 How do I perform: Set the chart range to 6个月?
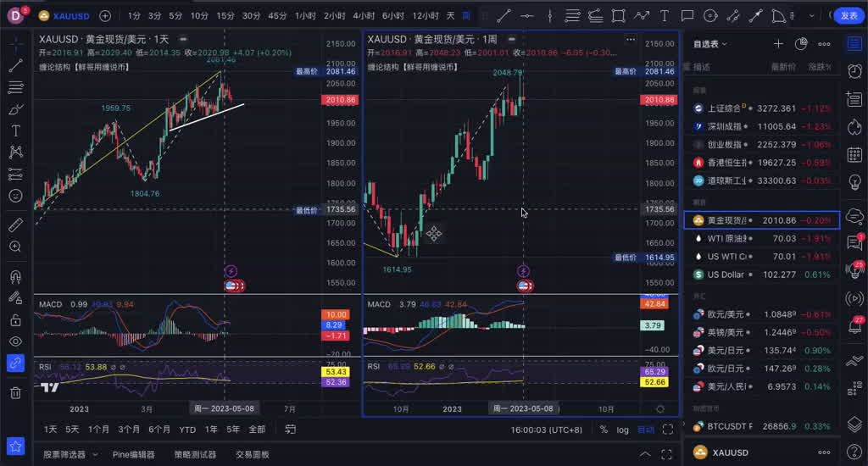point(159,430)
